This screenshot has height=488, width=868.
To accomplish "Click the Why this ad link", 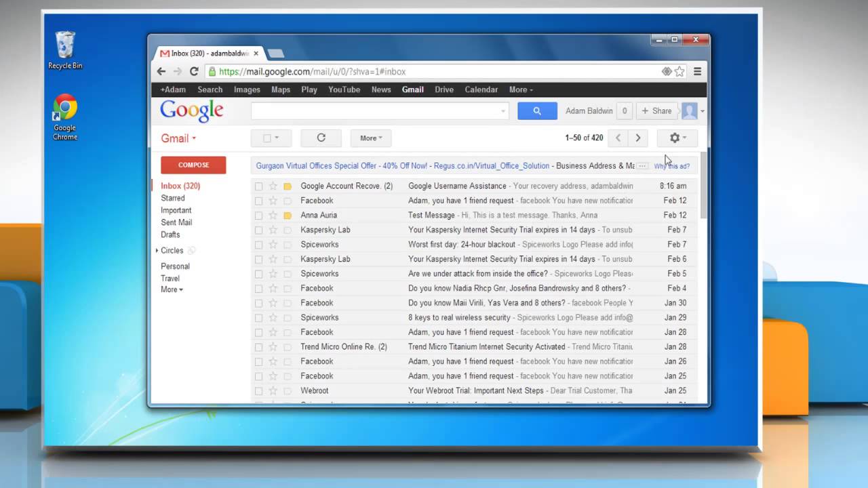I will (x=672, y=166).
